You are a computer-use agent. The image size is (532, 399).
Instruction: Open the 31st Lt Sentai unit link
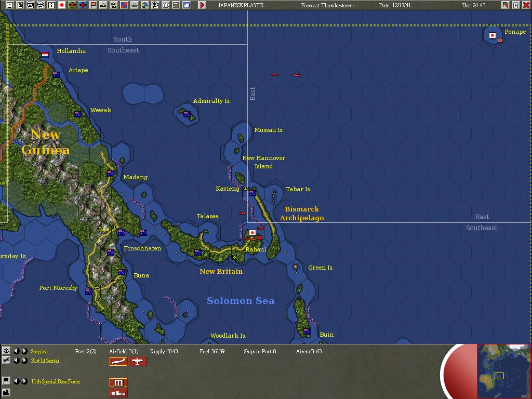point(45,361)
